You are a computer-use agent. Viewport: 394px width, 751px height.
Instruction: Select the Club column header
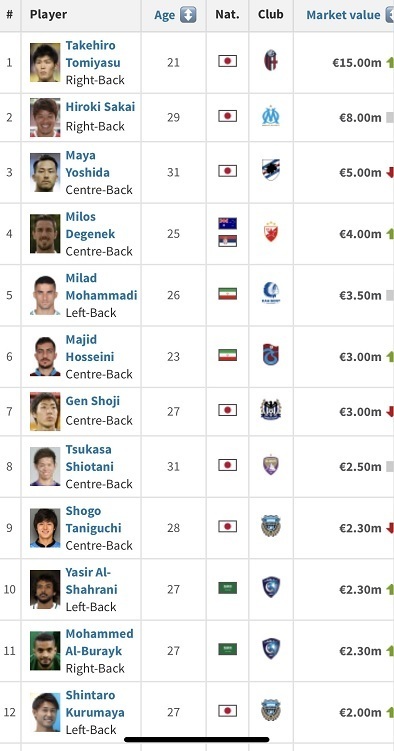pos(270,14)
